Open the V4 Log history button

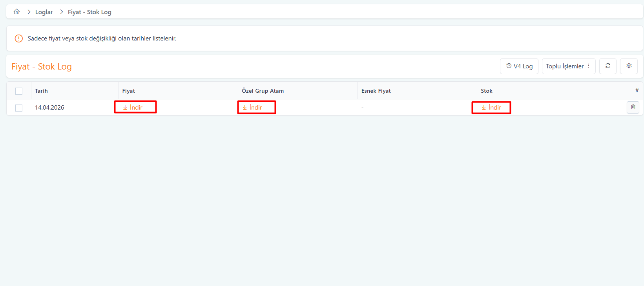tap(519, 66)
